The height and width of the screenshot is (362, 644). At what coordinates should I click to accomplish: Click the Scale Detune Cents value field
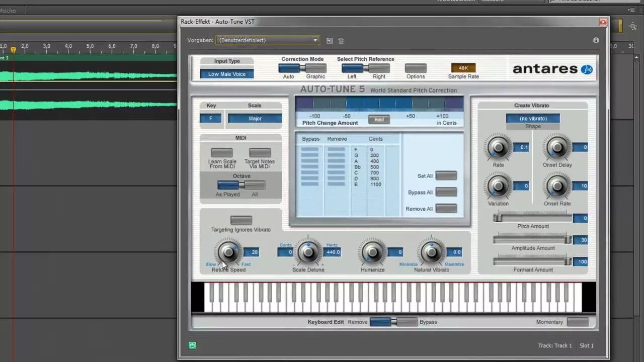click(285, 252)
